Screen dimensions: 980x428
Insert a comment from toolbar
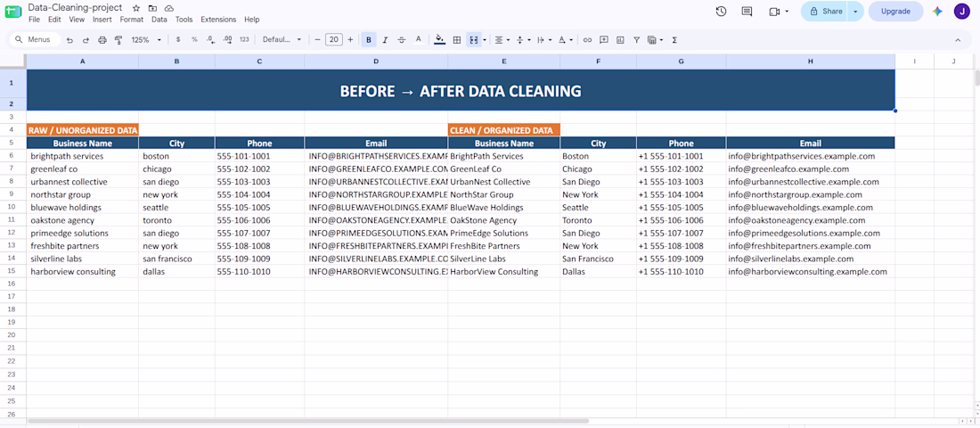coord(604,39)
